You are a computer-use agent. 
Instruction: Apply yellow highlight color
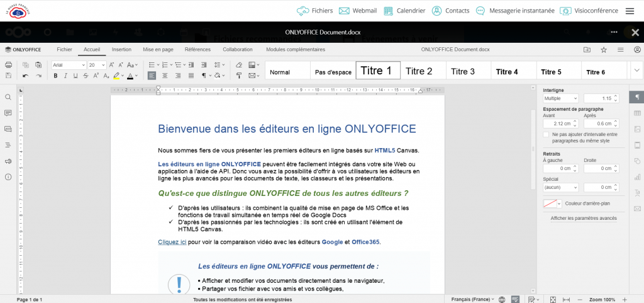point(116,76)
